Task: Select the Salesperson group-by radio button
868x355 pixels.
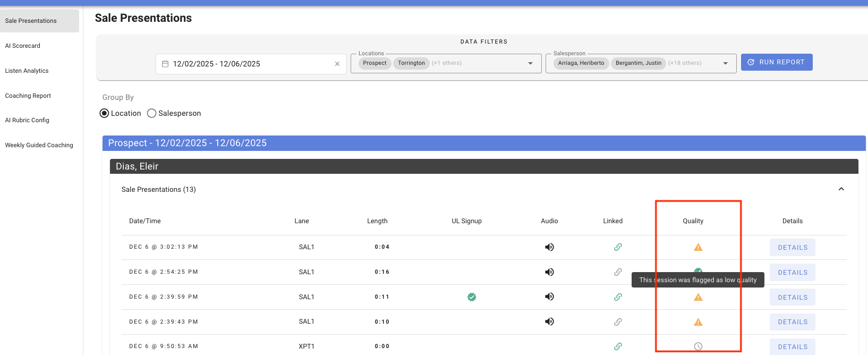Action: [x=151, y=113]
